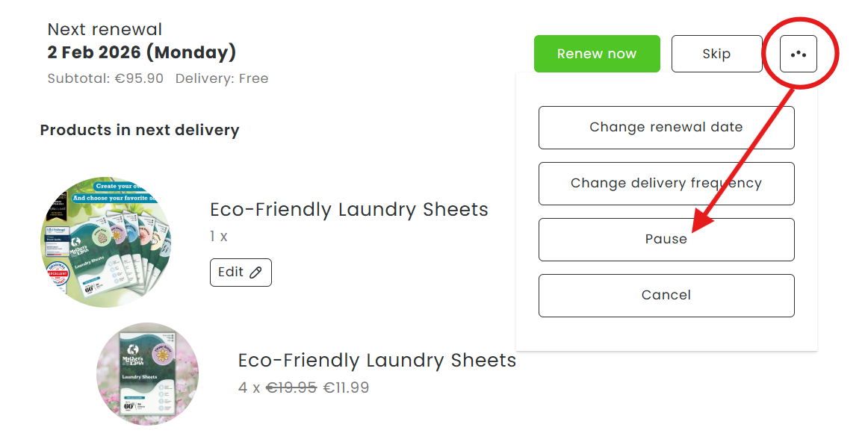Open the multi-pack laundry sheets thumbnail
This screenshot has height=445, width=868.
[105, 242]
